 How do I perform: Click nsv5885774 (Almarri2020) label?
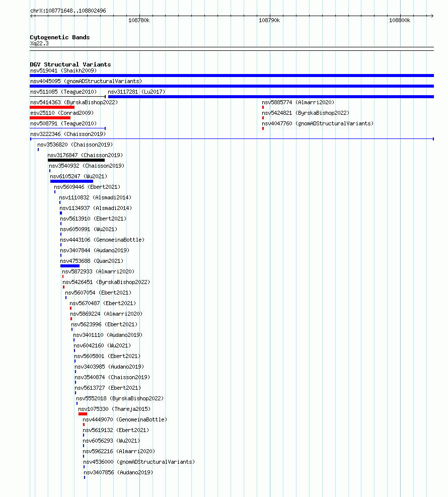coord(298,102)
